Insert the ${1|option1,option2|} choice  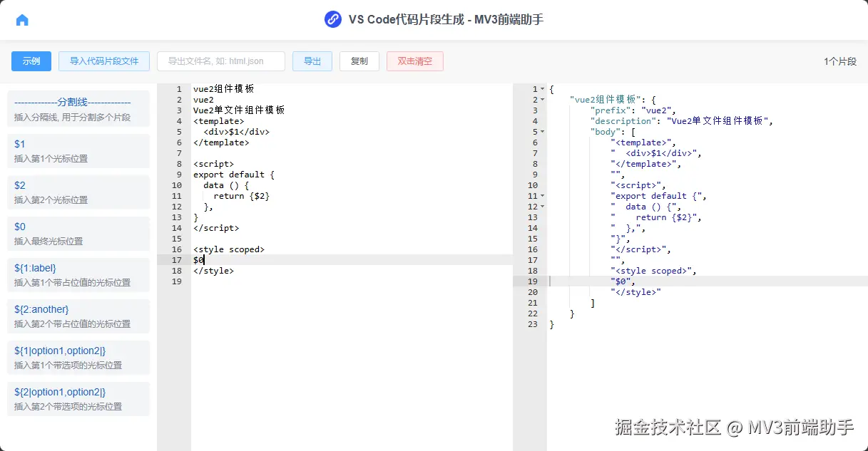(x=78, y=358)
